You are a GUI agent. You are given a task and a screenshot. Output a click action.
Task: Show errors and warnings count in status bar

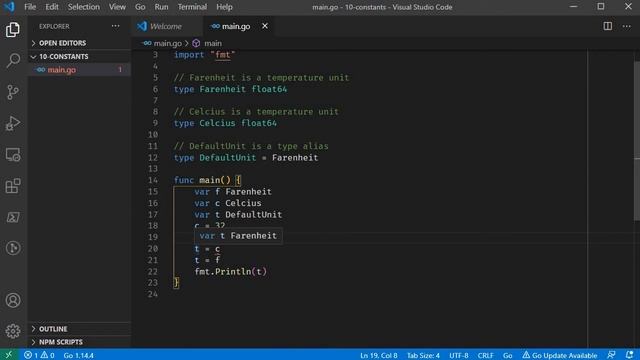39,355
